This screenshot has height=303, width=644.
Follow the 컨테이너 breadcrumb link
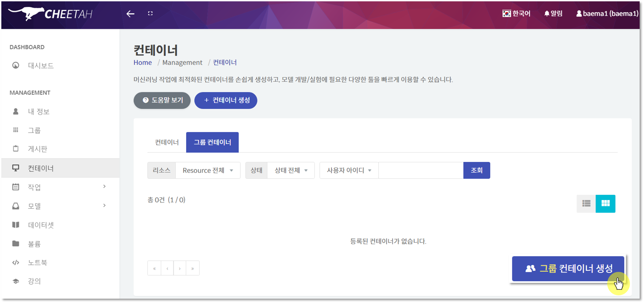coord(225,62)
